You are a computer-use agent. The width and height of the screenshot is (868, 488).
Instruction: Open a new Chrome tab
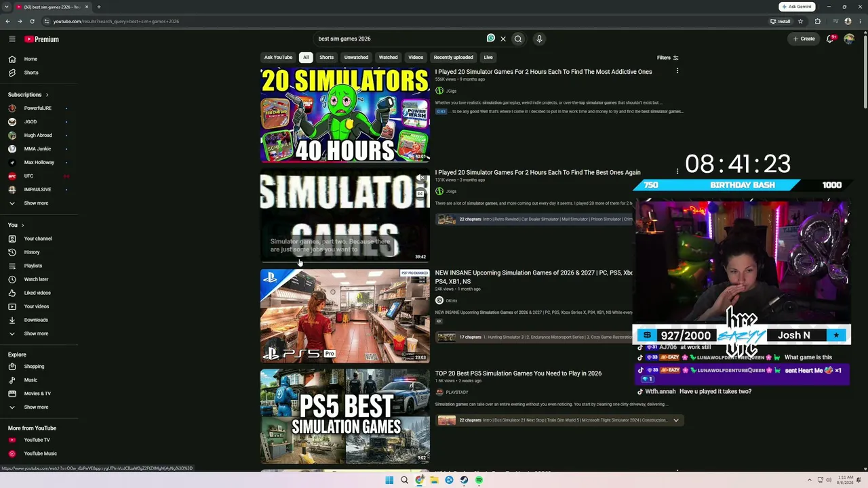(x=98, y=7)
